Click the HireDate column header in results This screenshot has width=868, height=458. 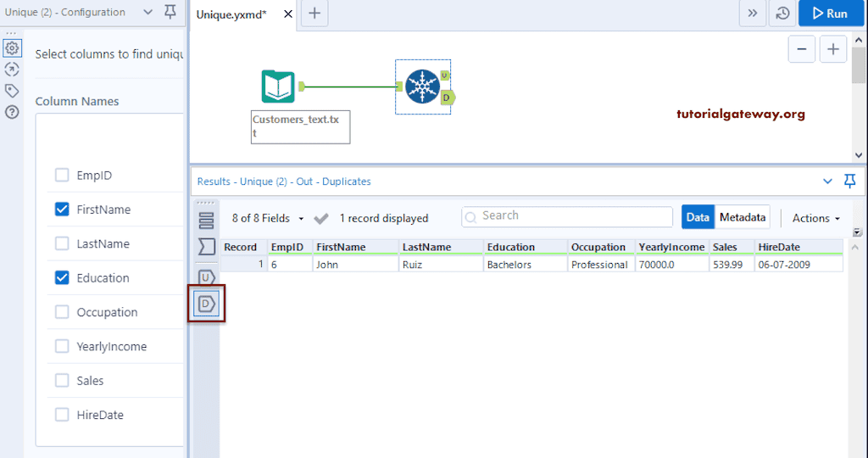click(x=798, y=247)
